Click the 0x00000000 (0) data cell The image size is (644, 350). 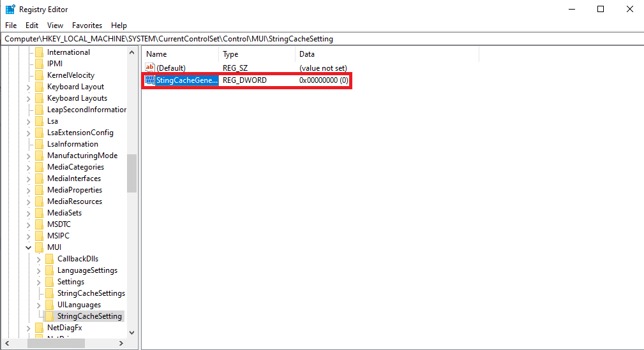click(324, 80)
